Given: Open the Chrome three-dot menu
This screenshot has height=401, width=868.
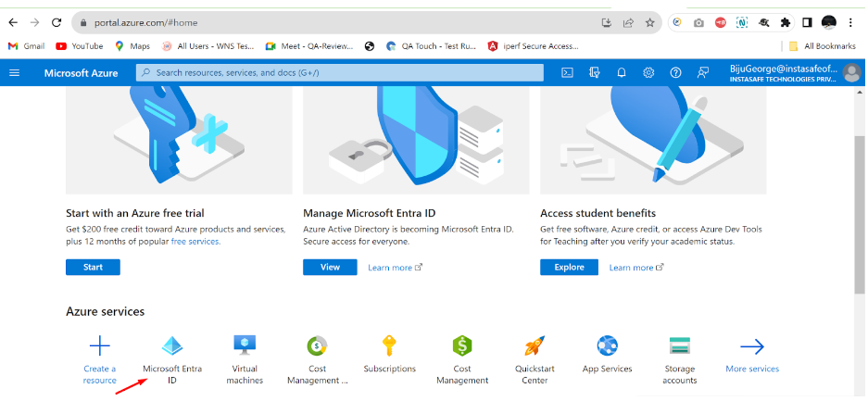Looking at the screenshot, I should [x=850, y=22].
